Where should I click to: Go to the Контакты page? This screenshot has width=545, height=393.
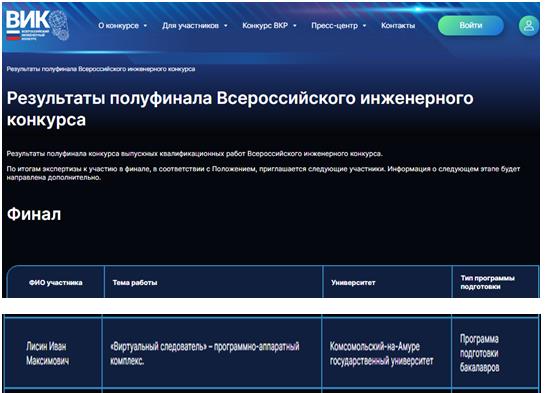398,26
